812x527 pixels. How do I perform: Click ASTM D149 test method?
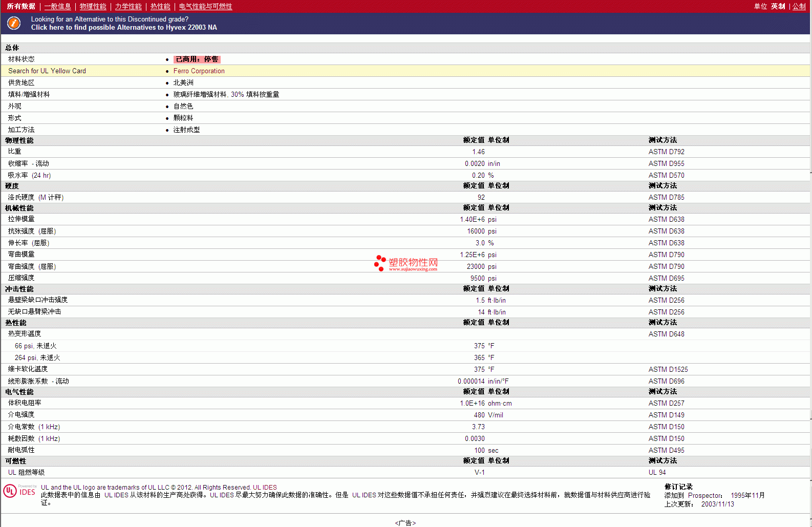click(666, 415)
